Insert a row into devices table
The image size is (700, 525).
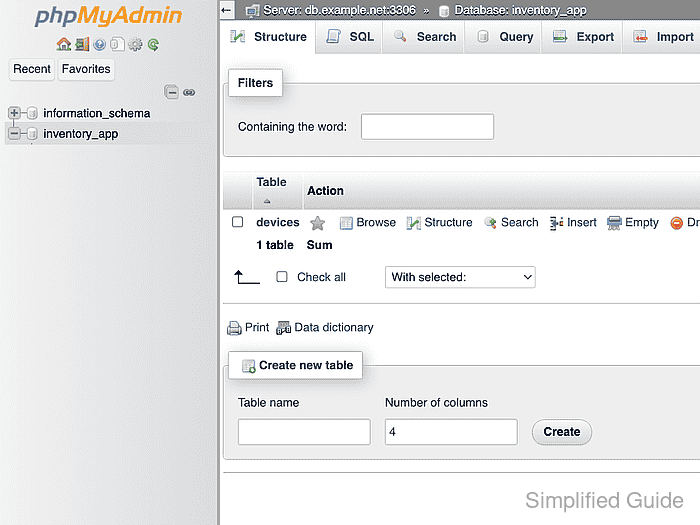point(573,222)
